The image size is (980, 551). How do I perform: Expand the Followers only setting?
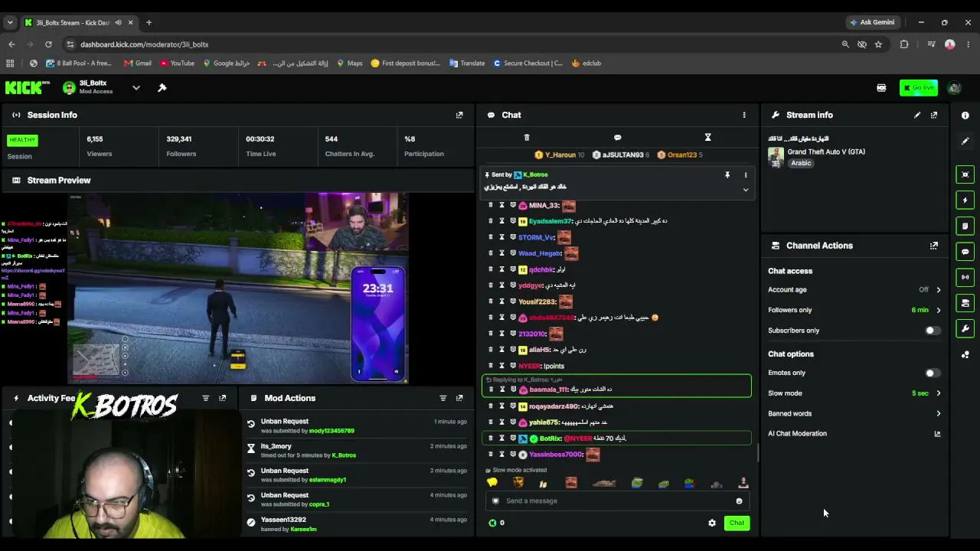coord(939,310)
